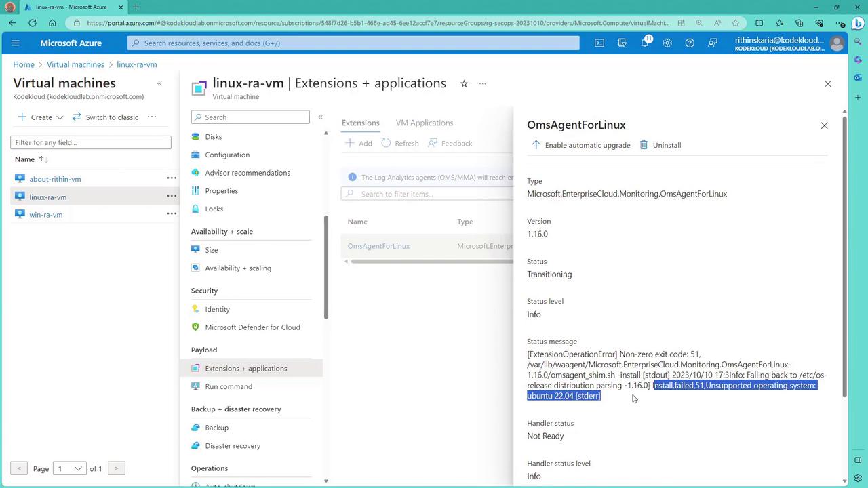Viewport: 868px width, 488px height.
Task: Open the Notifications bell
Action: coord(645,43)
